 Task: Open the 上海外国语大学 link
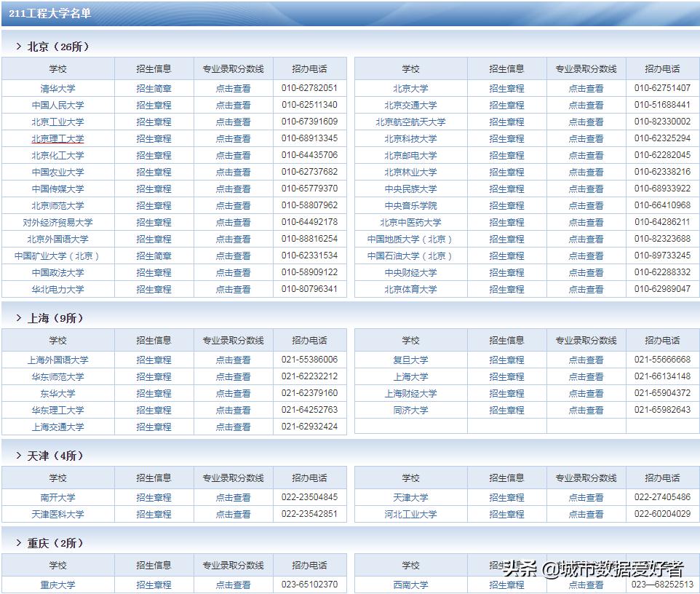coord(58,360)
